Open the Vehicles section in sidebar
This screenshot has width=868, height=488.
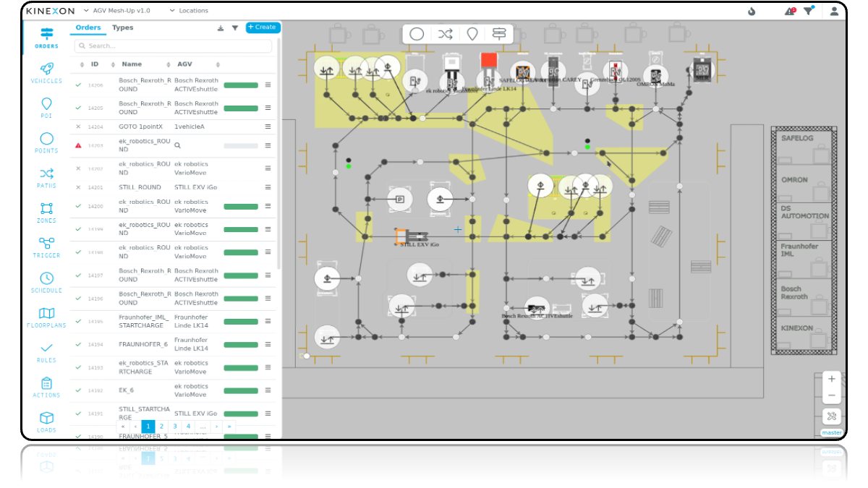pyautogui.click(x=46, y=72)
